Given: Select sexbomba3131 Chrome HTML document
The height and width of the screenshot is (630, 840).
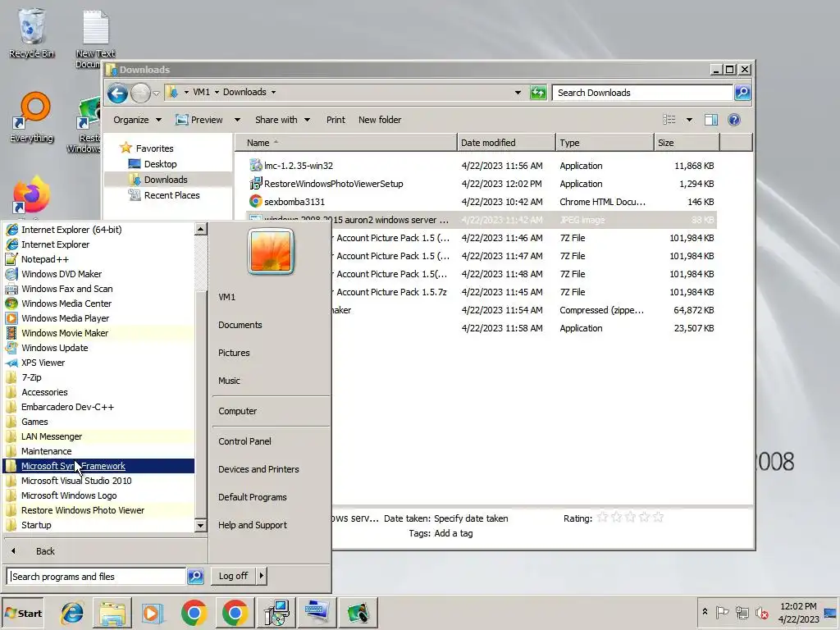Looking at the screenshot, I should [x=294, y=202].
